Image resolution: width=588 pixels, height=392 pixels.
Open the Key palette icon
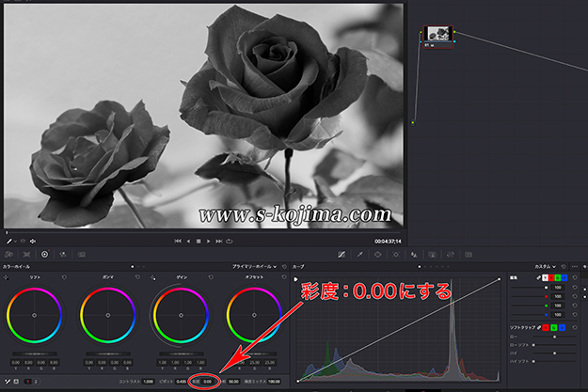(x=433, y=255)
